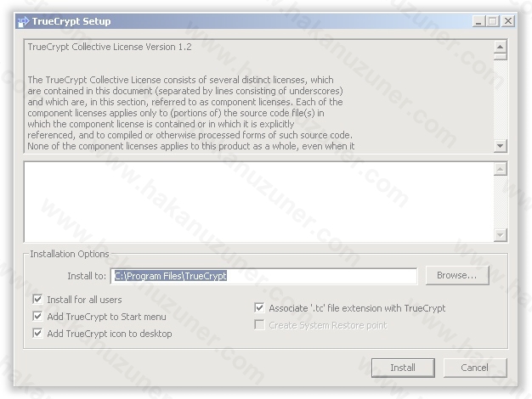Close the TrueCrypt Setup window
Image resolution: width=532 pixels, height=399 pixels.
tap(508, 21)
